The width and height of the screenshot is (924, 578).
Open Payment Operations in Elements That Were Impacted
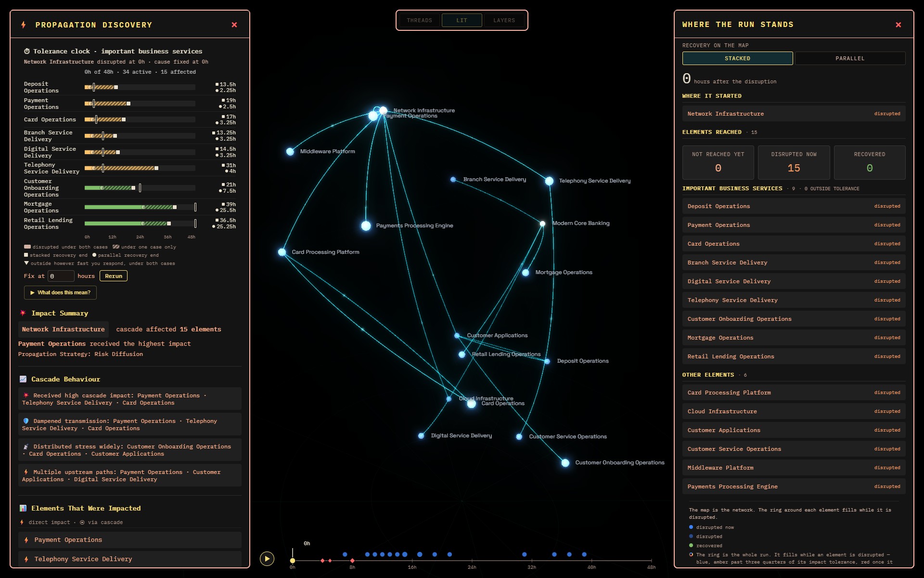[130, 540]
